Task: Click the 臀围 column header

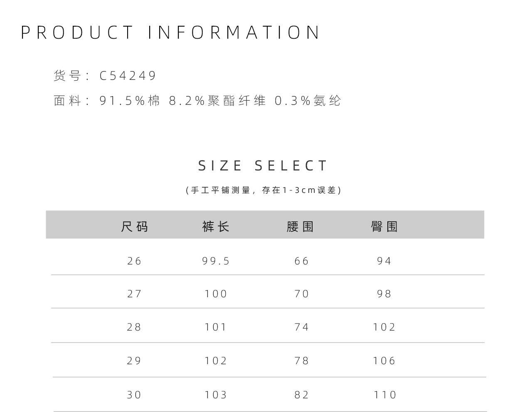Action: pyautogui.click(x=384, y=227)
